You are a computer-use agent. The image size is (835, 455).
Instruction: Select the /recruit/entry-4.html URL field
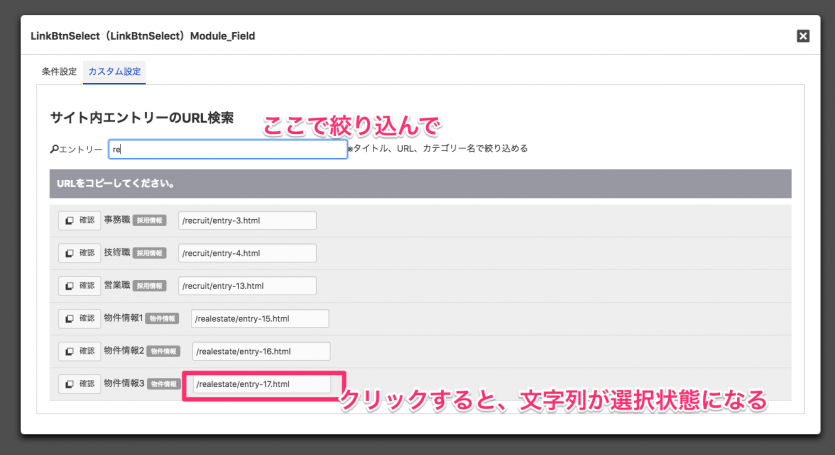pyautogui.click(x=247, y=253)
